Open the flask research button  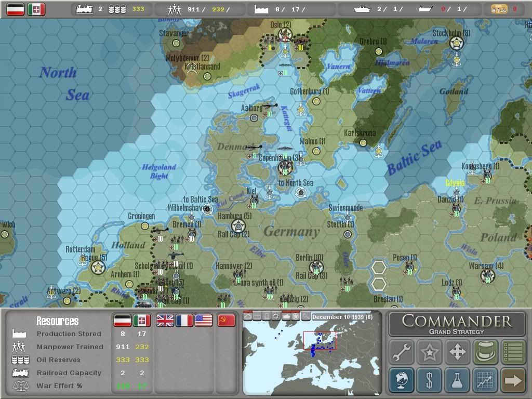[457, 380]
